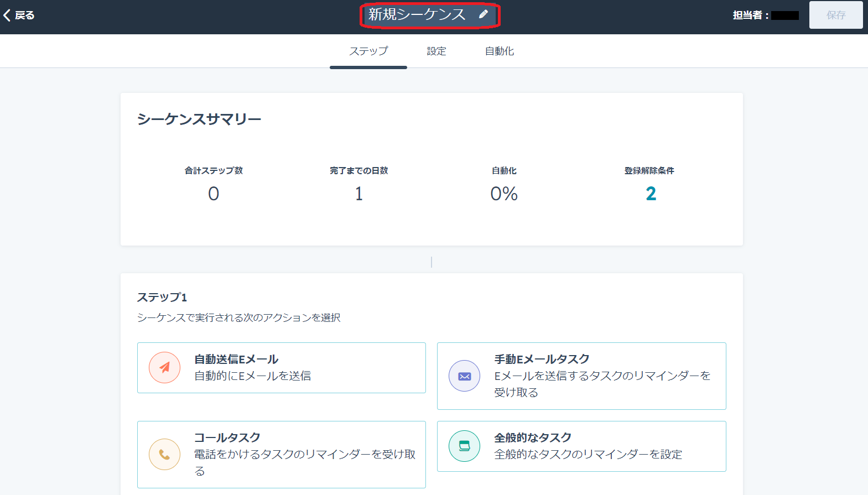The height and width of the screenshot is (495, 868).
Task: Click the ステップ1 heading
Action: (x=162, y=297)
